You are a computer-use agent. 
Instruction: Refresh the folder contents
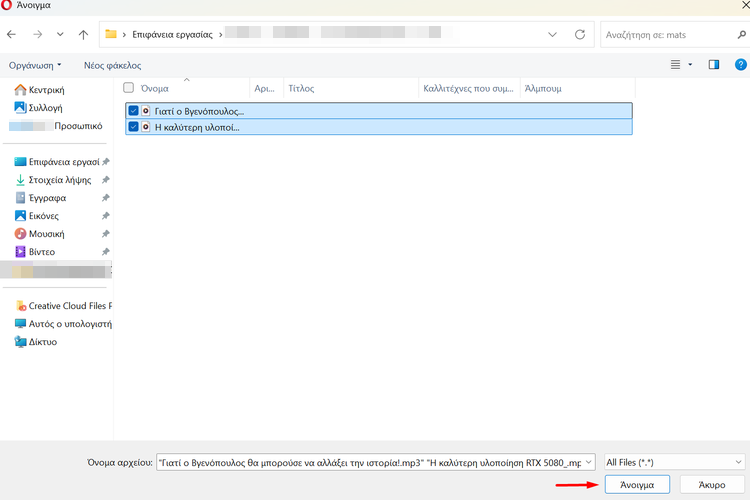[x=580, y=34]
